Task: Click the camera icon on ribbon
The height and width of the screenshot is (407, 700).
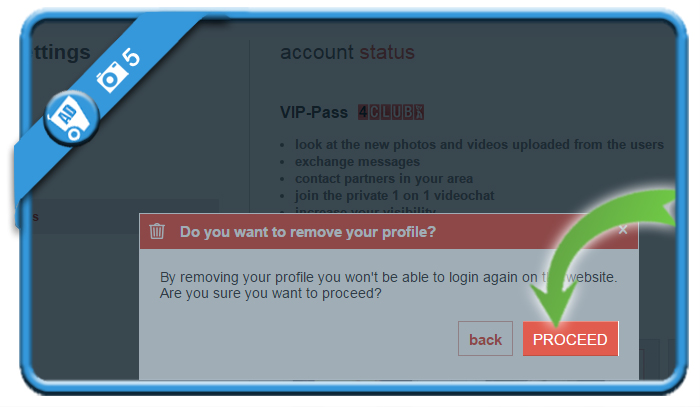Action: tap(110, 77)
